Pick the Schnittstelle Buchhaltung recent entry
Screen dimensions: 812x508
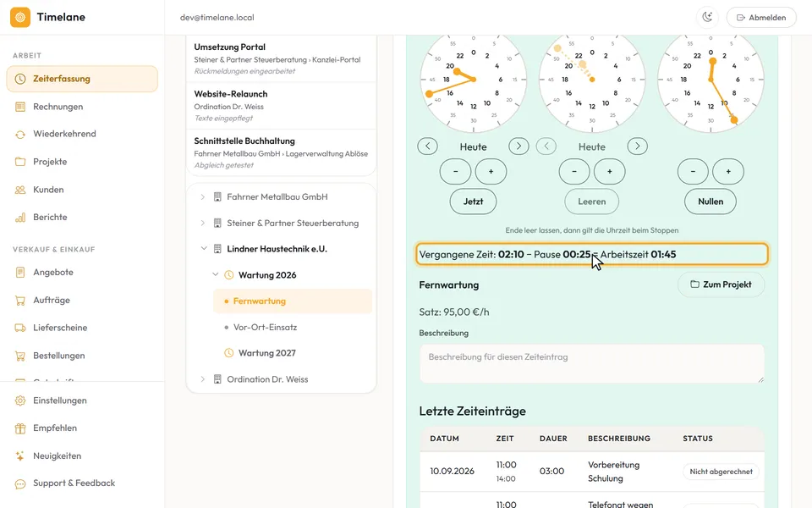pyautogui.click(x=281, y=152)
